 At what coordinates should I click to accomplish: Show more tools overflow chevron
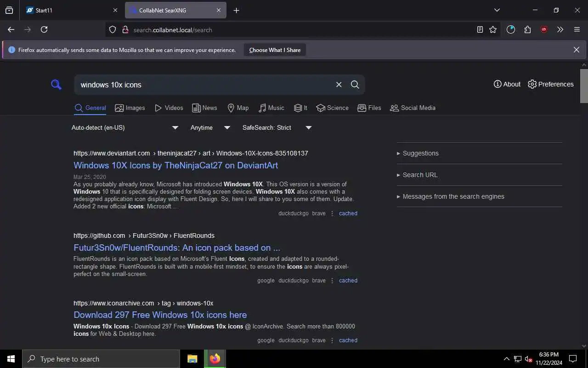[560, 29]
